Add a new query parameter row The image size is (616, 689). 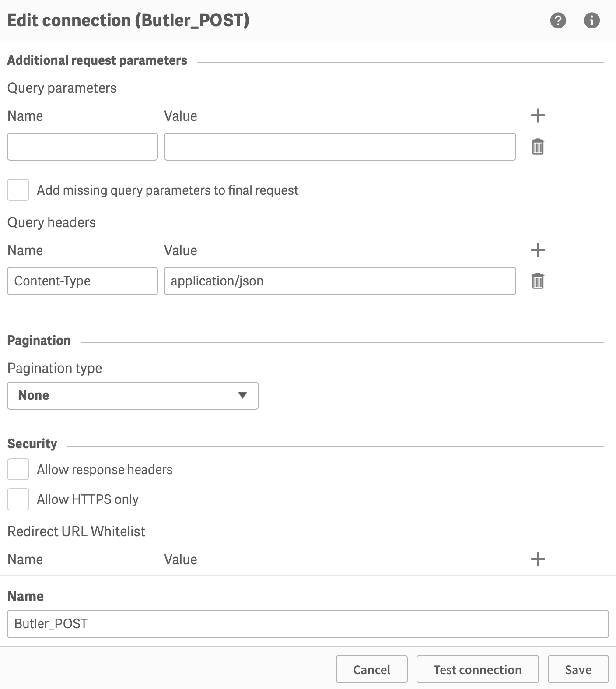(x=538, y=116)
